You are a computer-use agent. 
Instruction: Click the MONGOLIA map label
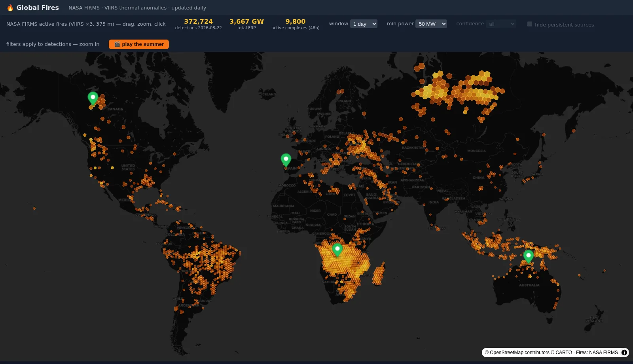476,151
